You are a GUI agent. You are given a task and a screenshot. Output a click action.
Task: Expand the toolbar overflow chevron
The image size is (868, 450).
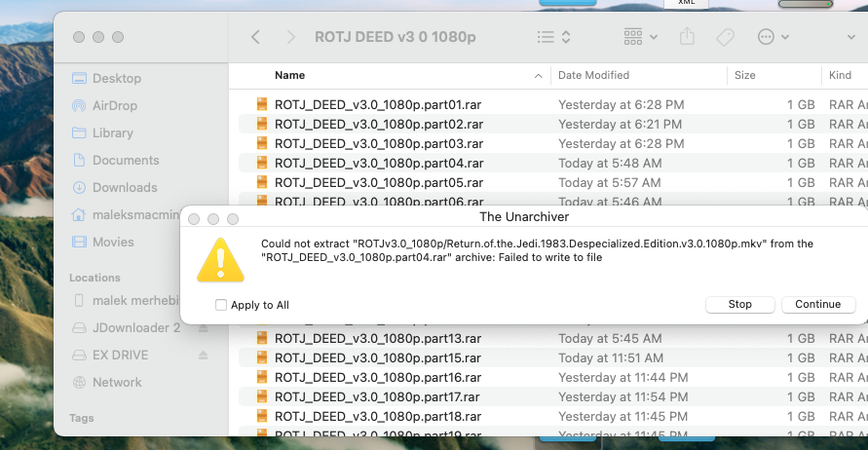850,37
